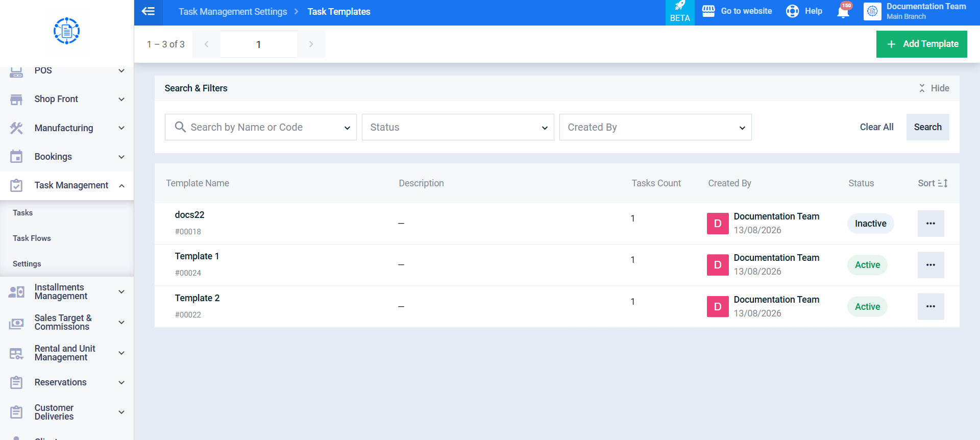980x440 pixels.
Task: Open the Created By filter dropdown
Action: coord(655,127)
